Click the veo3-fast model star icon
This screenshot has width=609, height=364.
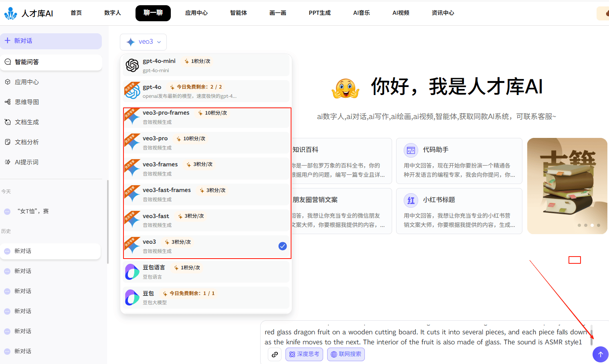pyautogui.click(x=132, y=220)
